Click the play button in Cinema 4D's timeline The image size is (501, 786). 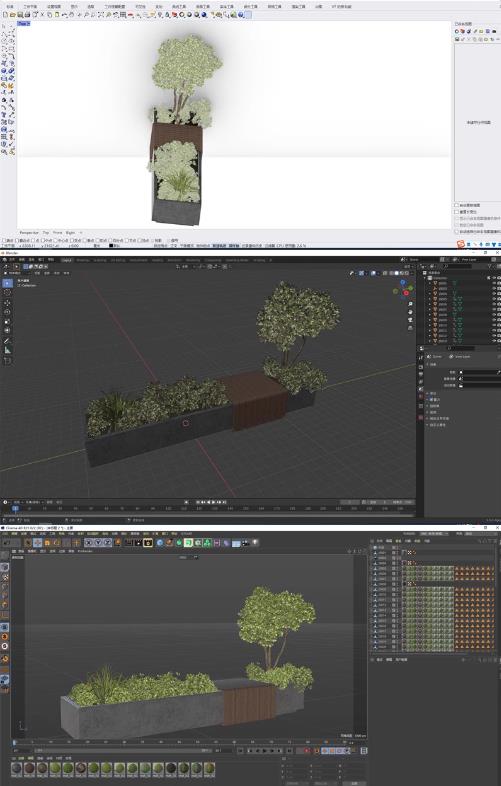(x=265, y=751)
